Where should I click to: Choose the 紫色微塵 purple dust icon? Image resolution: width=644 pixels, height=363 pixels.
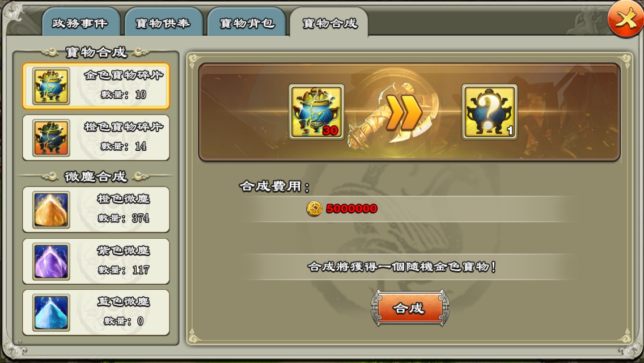click(x=51, y=261)
